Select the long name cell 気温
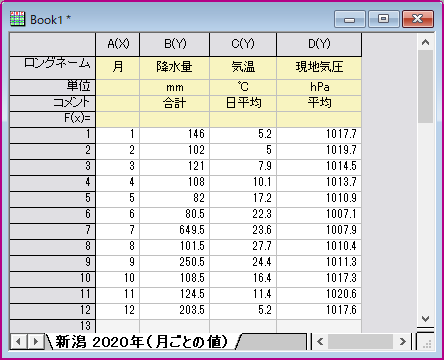This screenshot has width=444, height=360. point(243,68)
